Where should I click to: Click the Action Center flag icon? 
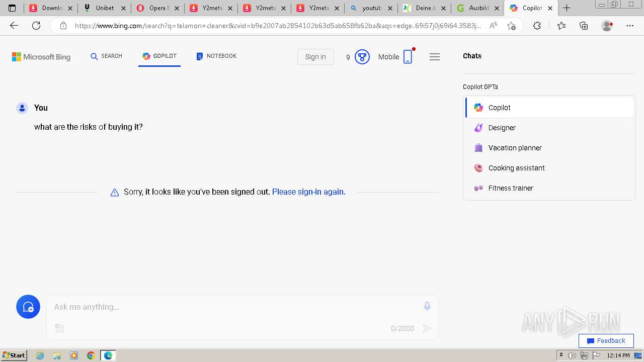[596, 355]
